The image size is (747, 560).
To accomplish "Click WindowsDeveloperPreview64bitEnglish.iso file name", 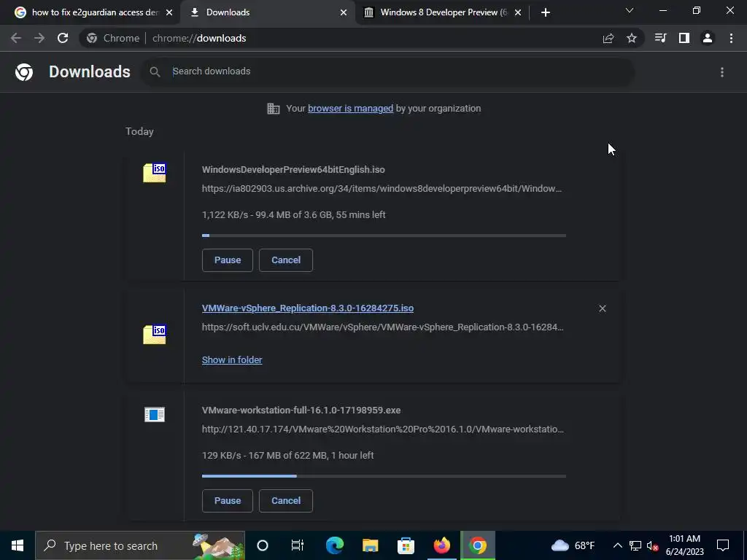I will (293, 169).
